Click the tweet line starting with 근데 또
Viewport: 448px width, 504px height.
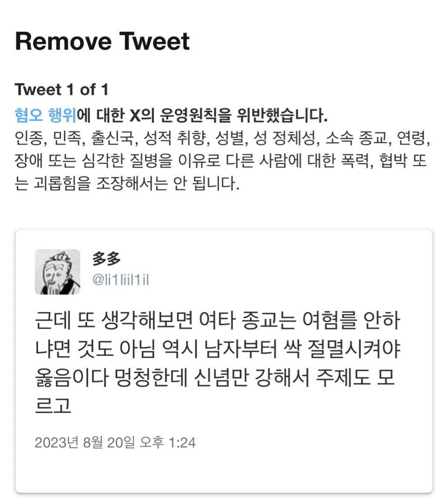217,320
